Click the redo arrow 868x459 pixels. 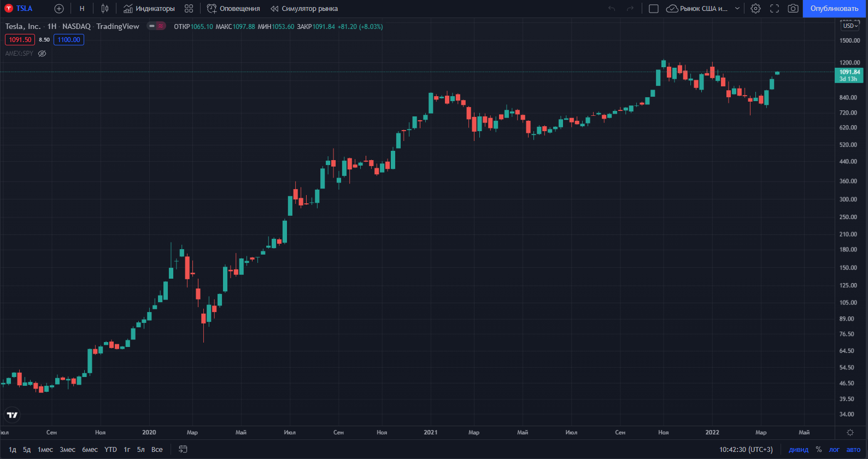tap(630, 9)
